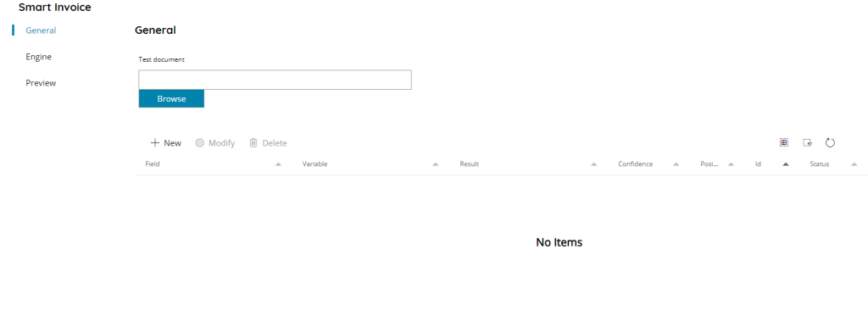This screenshot has height=321, width=868.
Task: Sort by the Variable column arrow
Action: click(x=436, y=164)
